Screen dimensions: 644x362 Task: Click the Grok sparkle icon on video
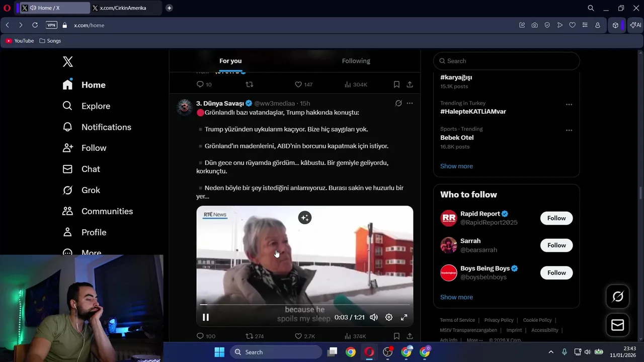(304, 218)
